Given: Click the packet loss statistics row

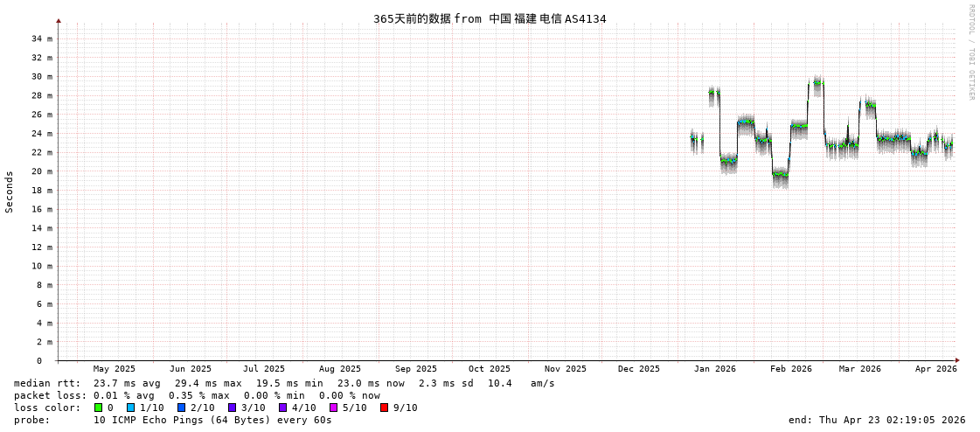Looking at the screenshot, I should coord(197,395).
